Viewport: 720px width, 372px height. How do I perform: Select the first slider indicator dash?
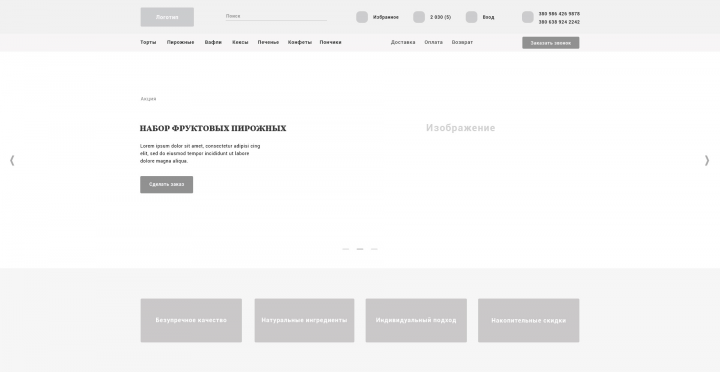click(346, 249)
